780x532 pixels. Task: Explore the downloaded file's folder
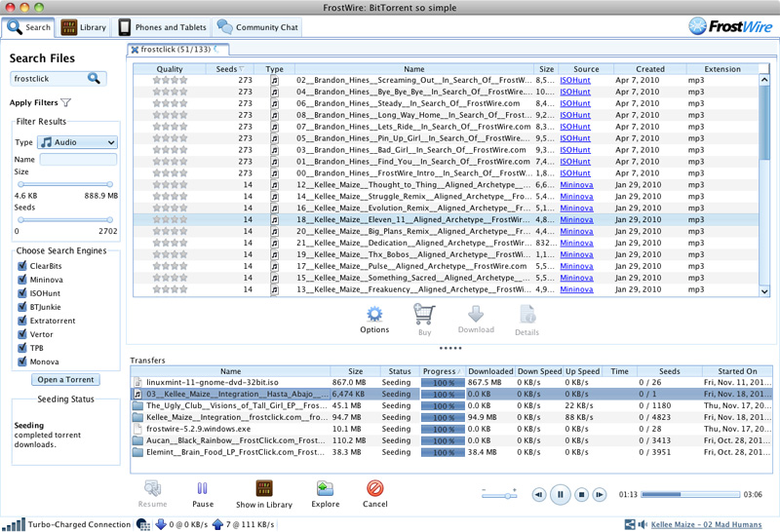click(x=326, y=488)
